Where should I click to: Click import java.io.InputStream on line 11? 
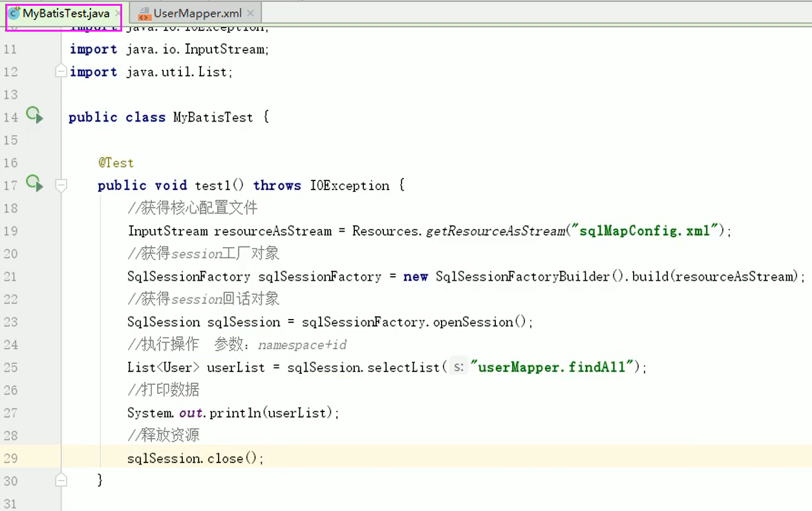[169, 49]
